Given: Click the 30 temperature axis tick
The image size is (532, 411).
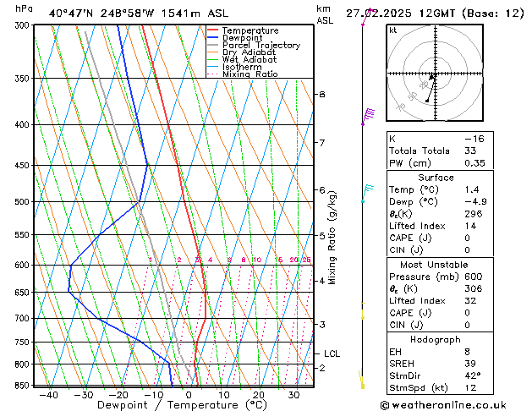Looking at the screenshot, I should [293, 395].
